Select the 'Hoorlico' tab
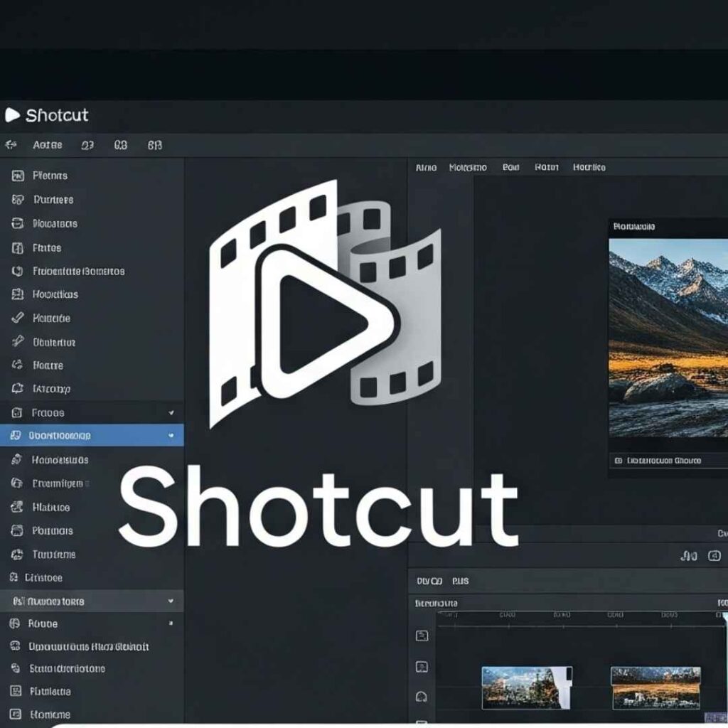This screenshot has width=728, height=728. point(589,167)
